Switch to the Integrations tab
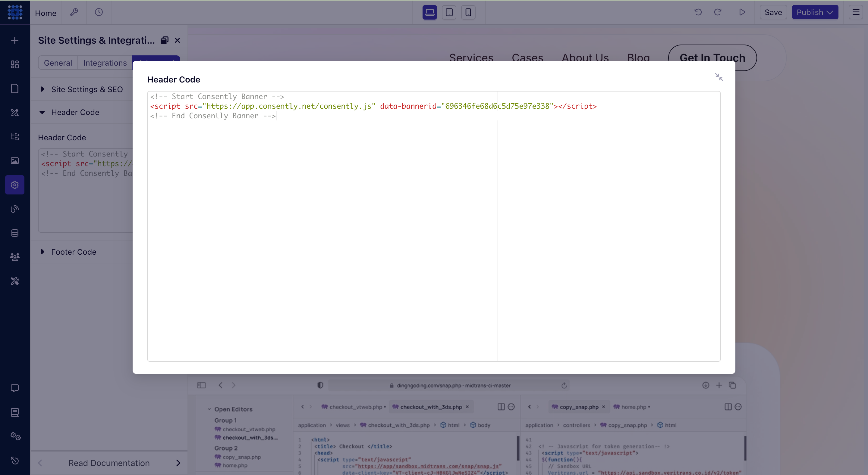The image size is (868, 475). pos(105,63)
